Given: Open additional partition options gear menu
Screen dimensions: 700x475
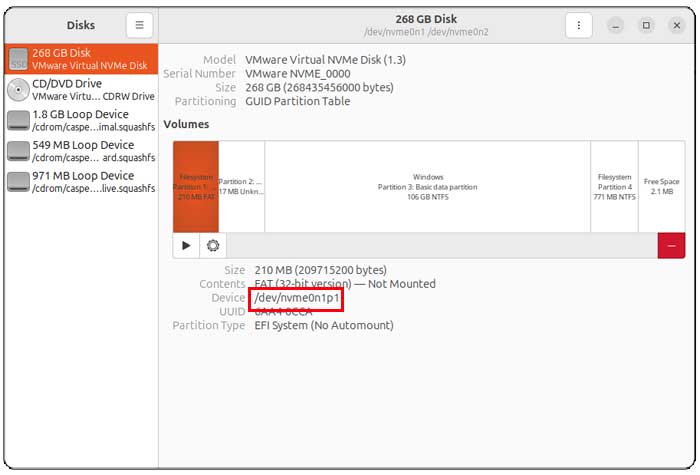Looking at the screenshot, I should pos(213,246).
